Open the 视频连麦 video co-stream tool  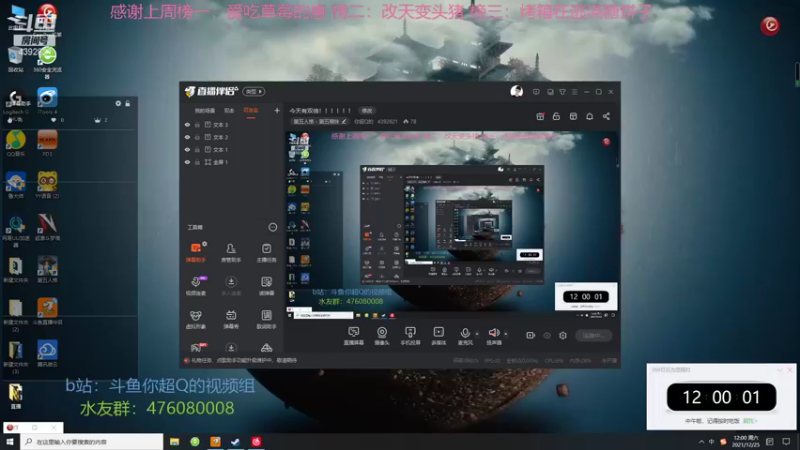tap(196, 286)
